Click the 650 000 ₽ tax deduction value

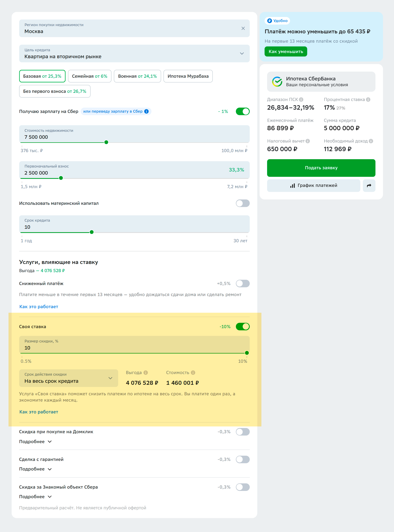click(282, 149)
